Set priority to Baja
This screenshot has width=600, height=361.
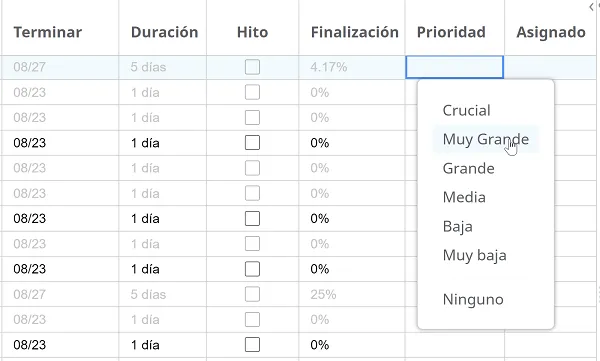coord(457,226)
